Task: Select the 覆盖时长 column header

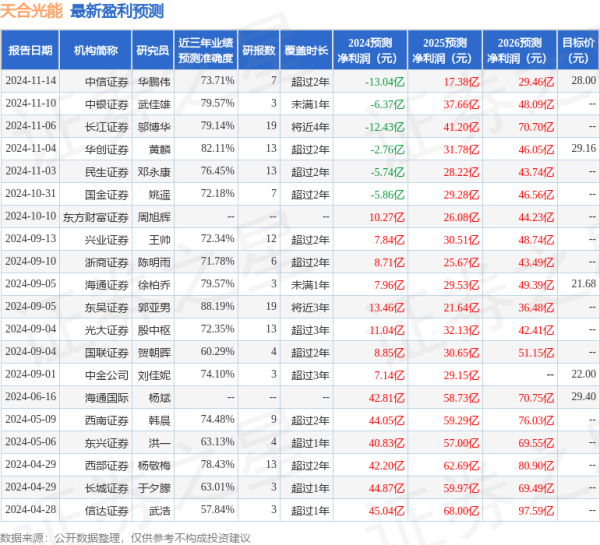Action: (x=306, y=50)
